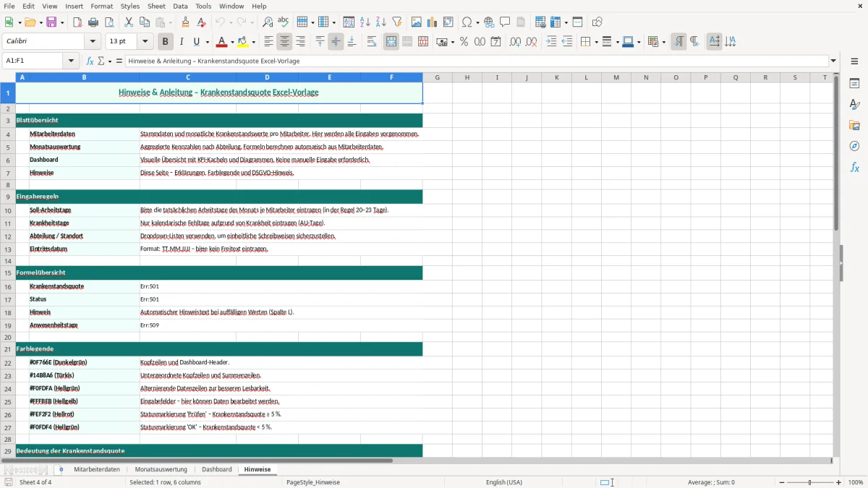Insert a hyperlink

[489, 22]
